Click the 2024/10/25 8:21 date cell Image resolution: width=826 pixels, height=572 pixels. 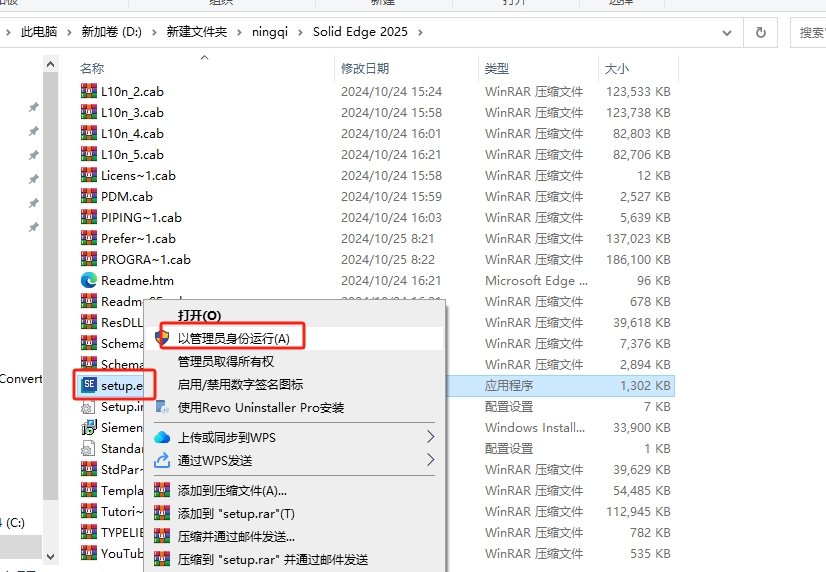(x=388, y=239)
